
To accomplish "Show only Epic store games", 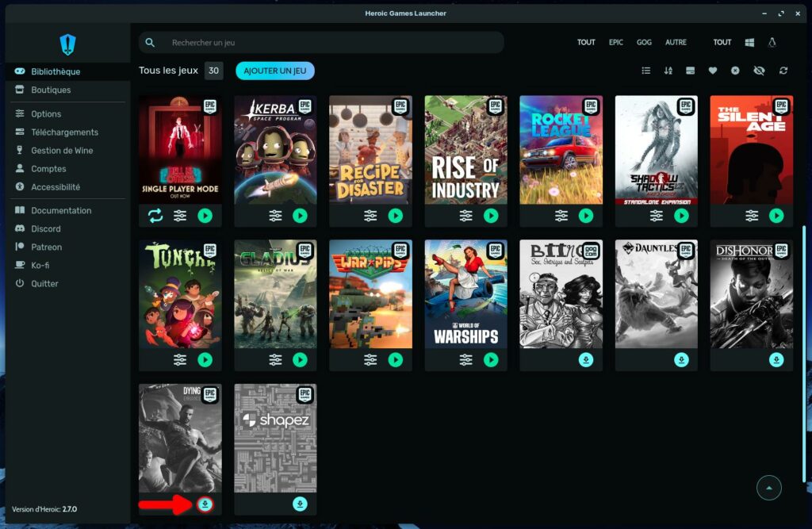I will 616,42.
